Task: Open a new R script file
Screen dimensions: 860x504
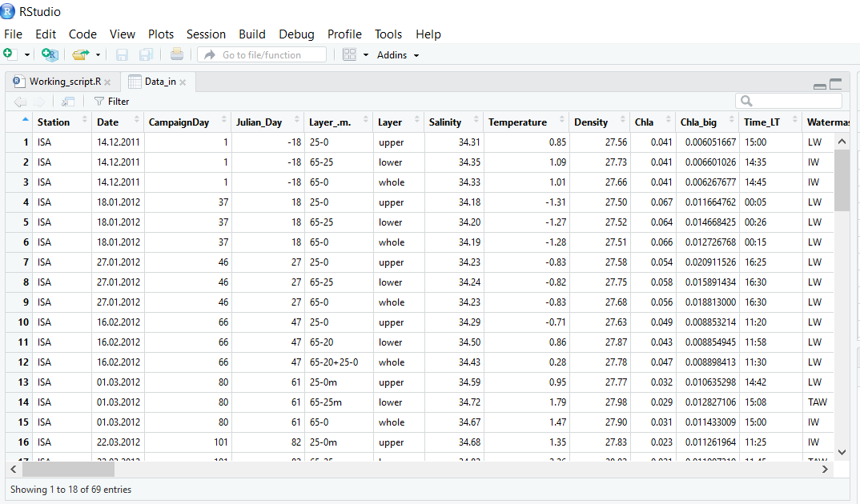Action: (9, 54)
